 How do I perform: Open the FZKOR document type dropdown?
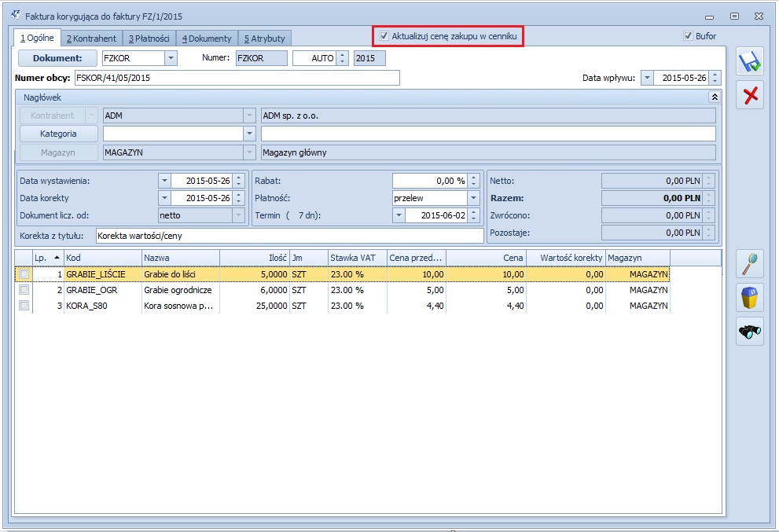point(171,58)
